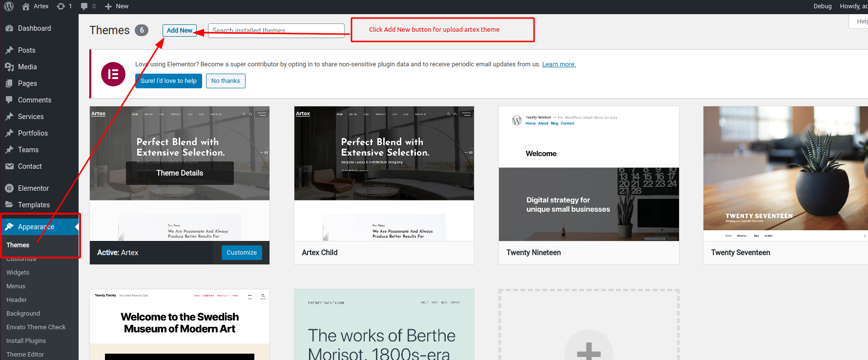Click the Media library icon
Screen dimensions: 868x360
coord(9,67)
